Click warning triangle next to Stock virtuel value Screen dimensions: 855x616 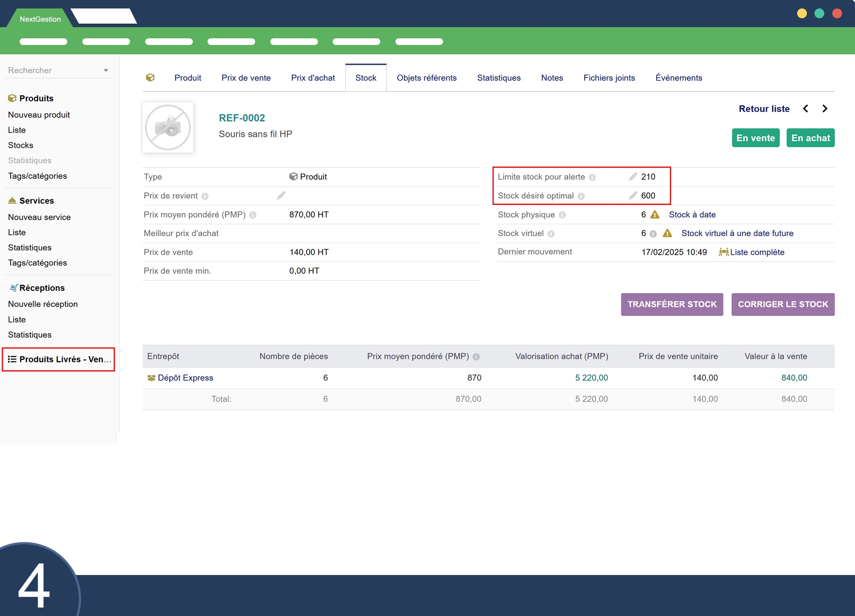[x=667, y=233]
